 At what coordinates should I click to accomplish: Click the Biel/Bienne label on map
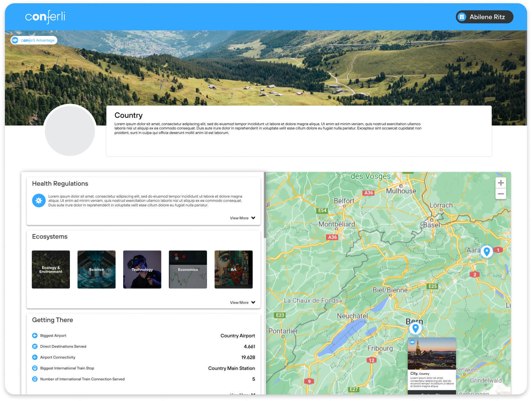point(390,290)
